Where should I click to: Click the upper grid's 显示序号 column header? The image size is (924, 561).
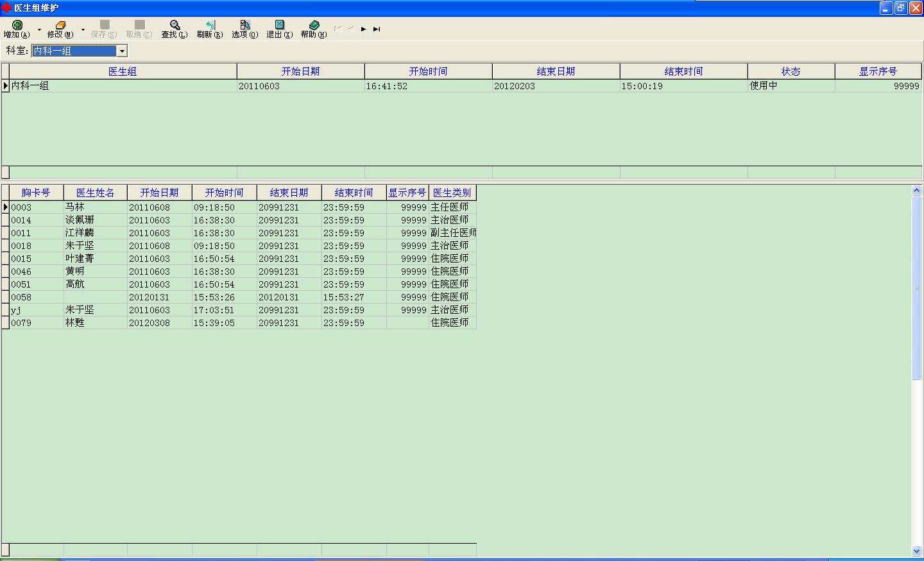coord(878,71)
